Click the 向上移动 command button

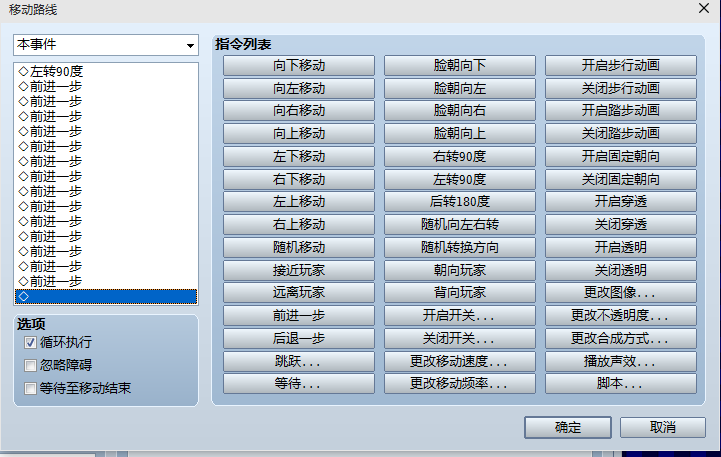click(299, 133)
